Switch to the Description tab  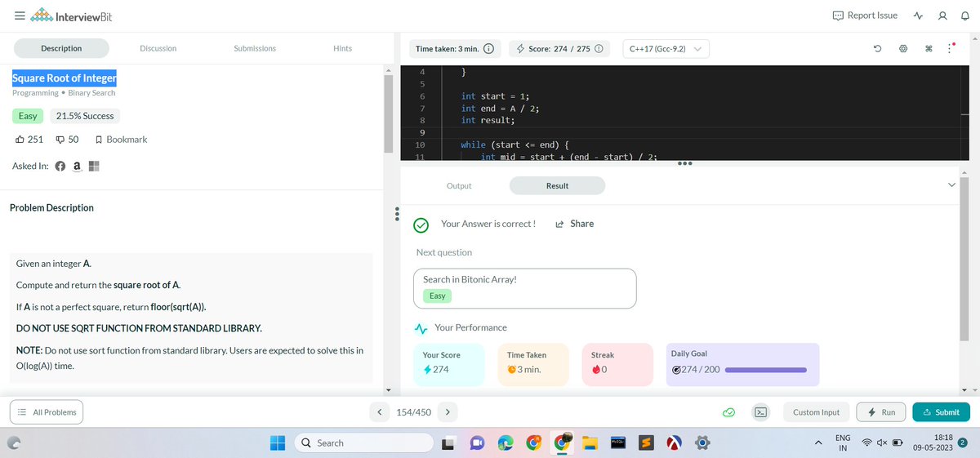[61, 48]
